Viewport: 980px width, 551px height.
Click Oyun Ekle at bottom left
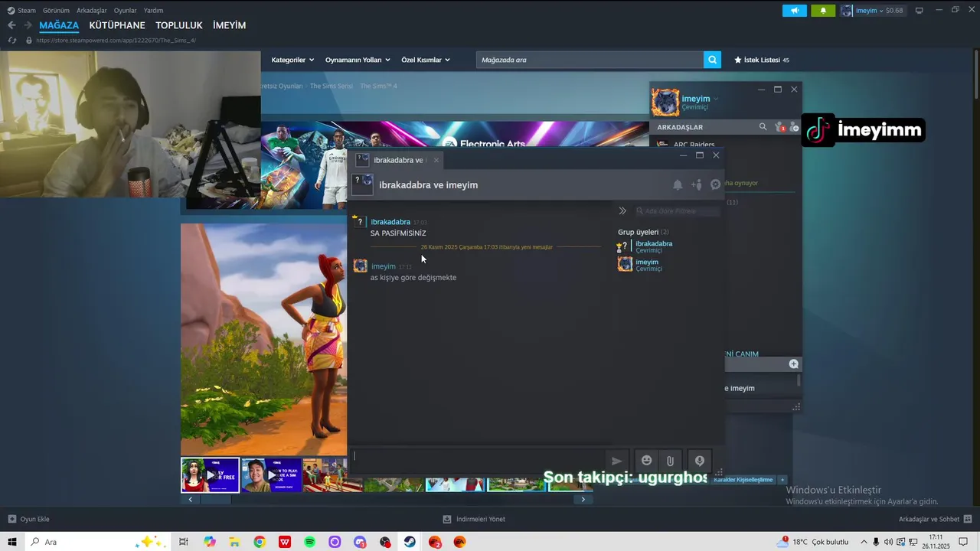click(28, 519)
